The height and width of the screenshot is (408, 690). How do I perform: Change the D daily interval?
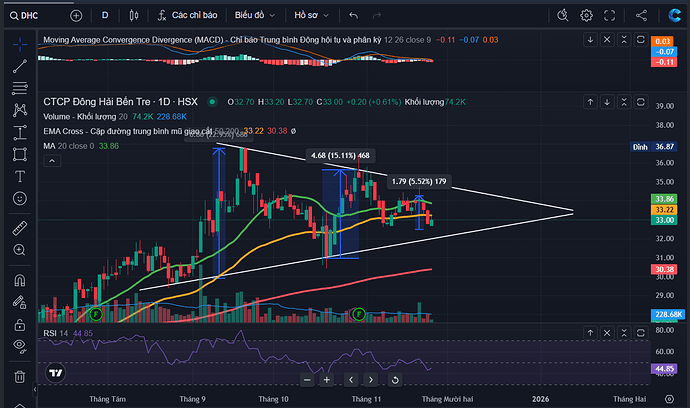point(105,15)
